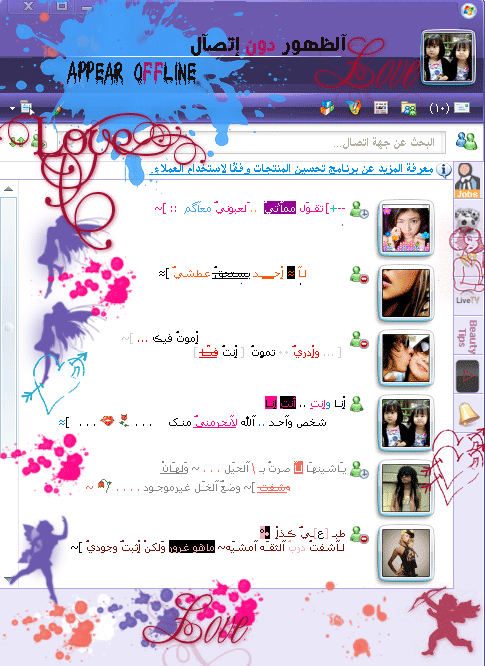Click the colored cubes toolbar icon
The image size is (485, 666).
pyautogui.click(x=327, y=107)
